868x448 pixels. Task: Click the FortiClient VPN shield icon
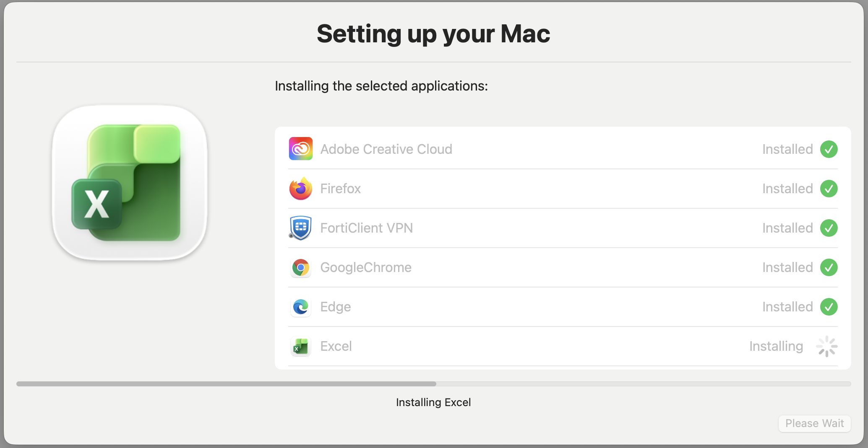pyautogui.click(x=301, y=228)
